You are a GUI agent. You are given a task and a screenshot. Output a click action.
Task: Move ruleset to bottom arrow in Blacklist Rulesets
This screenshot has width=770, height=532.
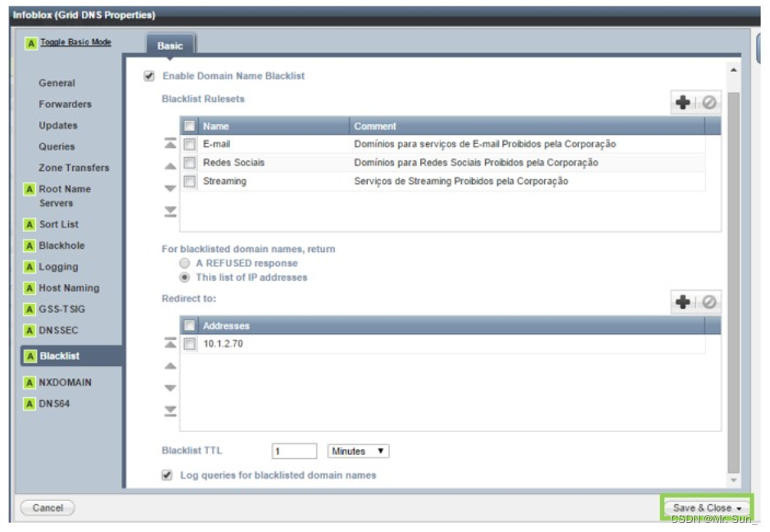click(x=170, y=211)
